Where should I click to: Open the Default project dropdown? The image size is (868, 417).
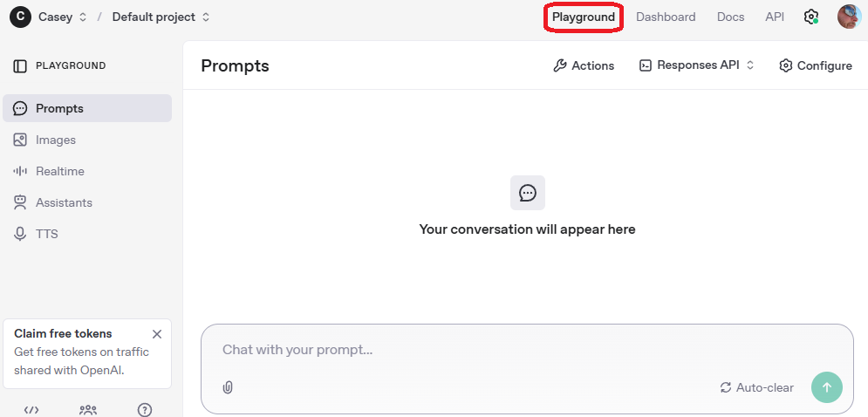pos(161,17)
